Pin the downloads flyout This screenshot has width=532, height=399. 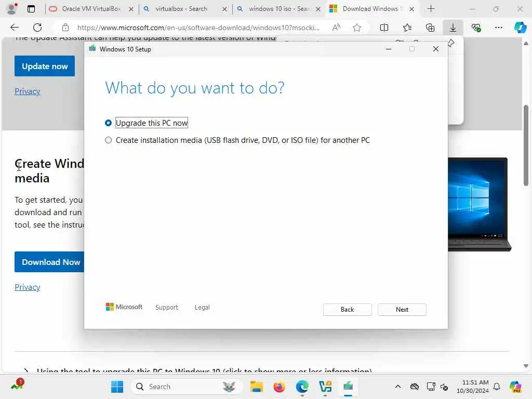(451, 43)
